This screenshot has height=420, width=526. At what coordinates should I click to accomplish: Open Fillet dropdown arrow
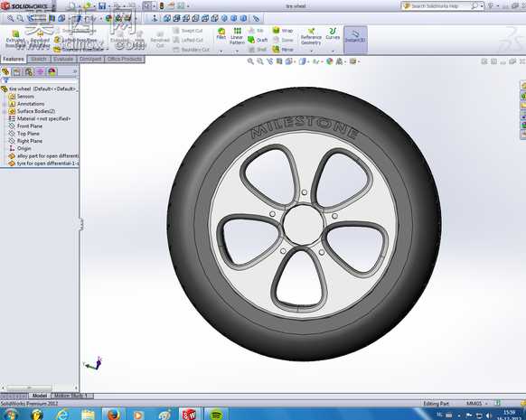click(221, 51)
